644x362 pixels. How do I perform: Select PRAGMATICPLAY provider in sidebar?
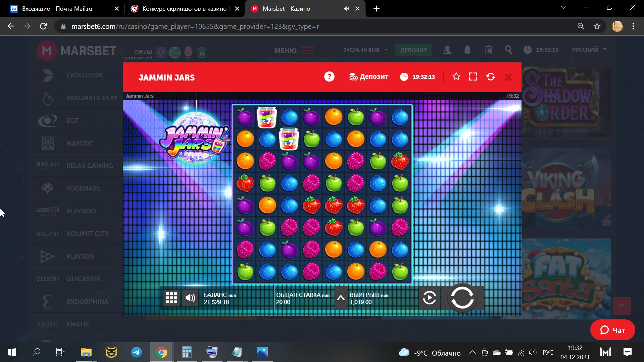click(x=78, y=98)
